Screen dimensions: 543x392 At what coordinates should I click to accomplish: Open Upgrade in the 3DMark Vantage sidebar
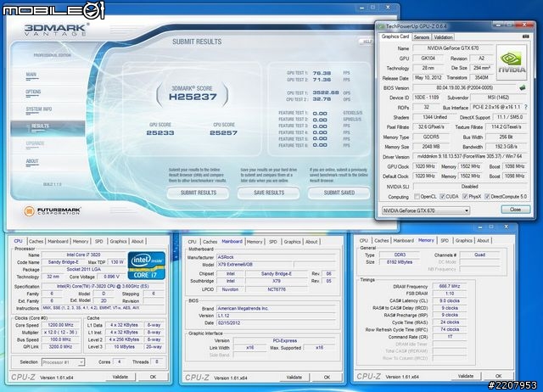[35, 143]
